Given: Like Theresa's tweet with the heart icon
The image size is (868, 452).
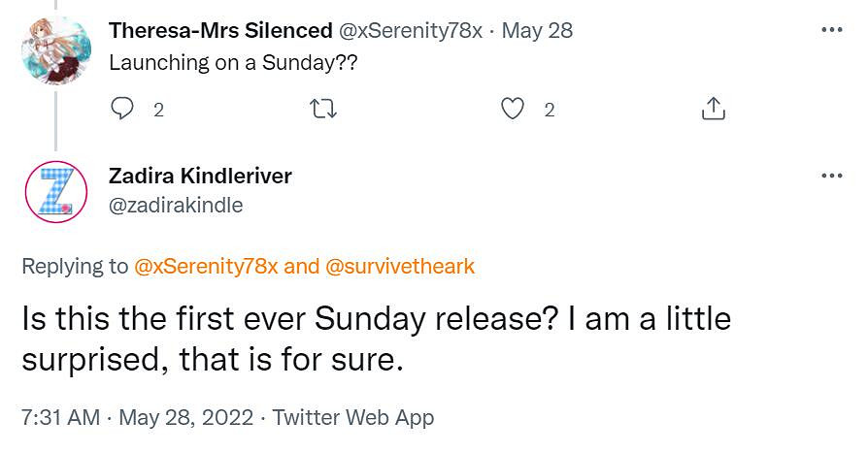Looking at the screenshot, I should point(512,110).
